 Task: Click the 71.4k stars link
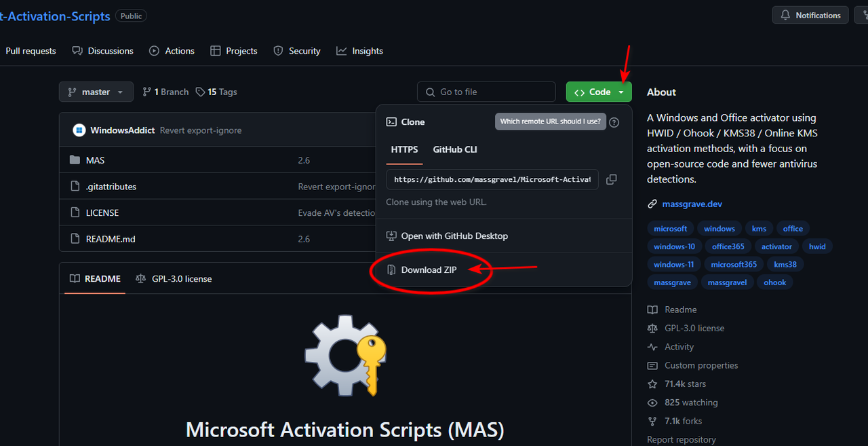pyautogui.click(x=677, y=384)
